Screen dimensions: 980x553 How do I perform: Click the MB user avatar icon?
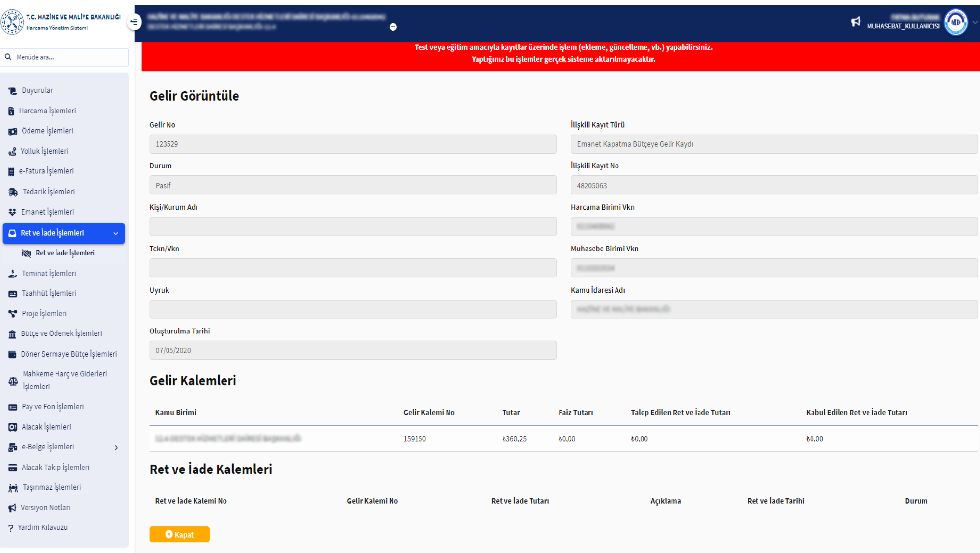tap(955, 22)
